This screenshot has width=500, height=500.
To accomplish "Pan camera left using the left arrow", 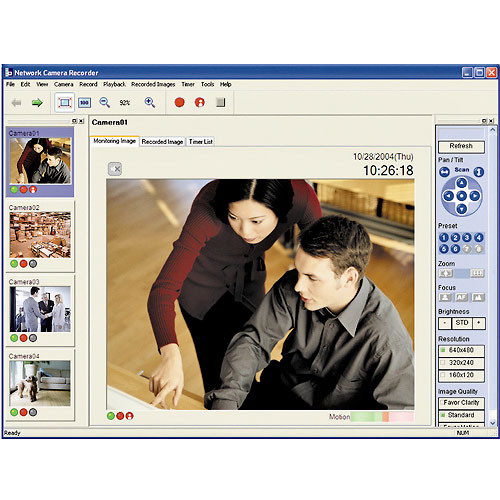I will [x=448, y=196].
